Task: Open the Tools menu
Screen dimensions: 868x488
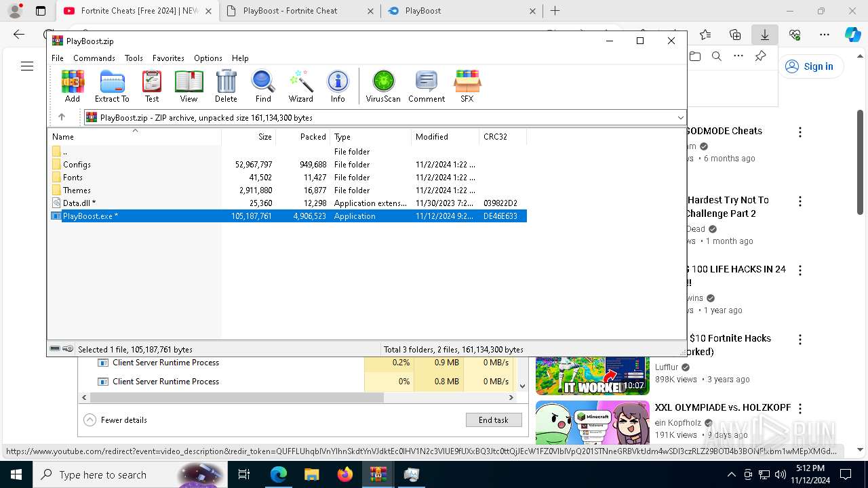Action: point(134,58)
